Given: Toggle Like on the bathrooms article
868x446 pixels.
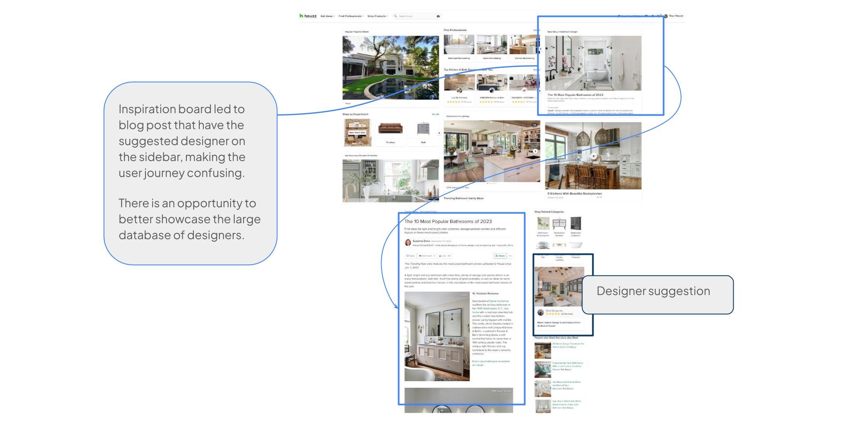Looking at the screenshot, I should (x=445, y=256).
